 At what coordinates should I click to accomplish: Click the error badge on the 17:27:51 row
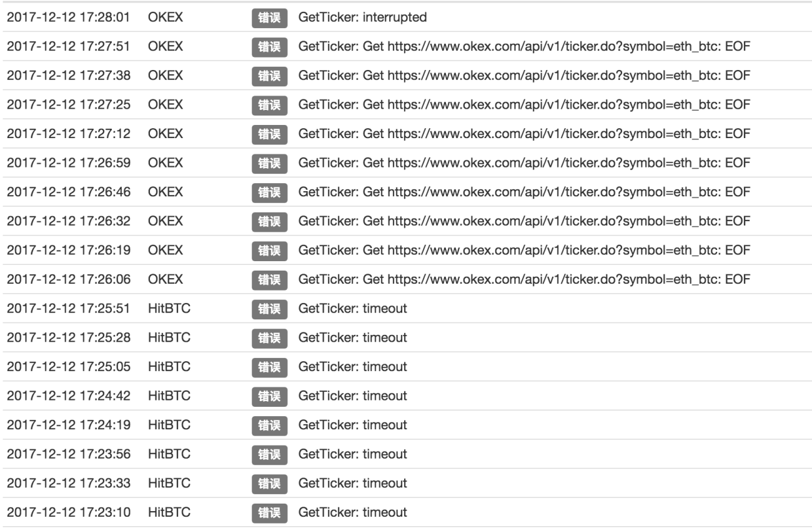pyautogui.click(x=269, y=47)
